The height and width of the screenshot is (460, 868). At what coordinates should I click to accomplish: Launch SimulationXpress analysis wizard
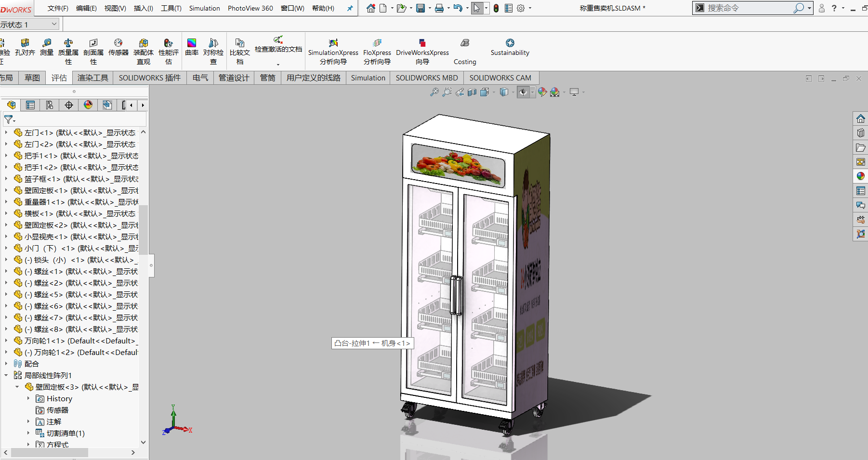pyautogui.click(x=333, y=52)
